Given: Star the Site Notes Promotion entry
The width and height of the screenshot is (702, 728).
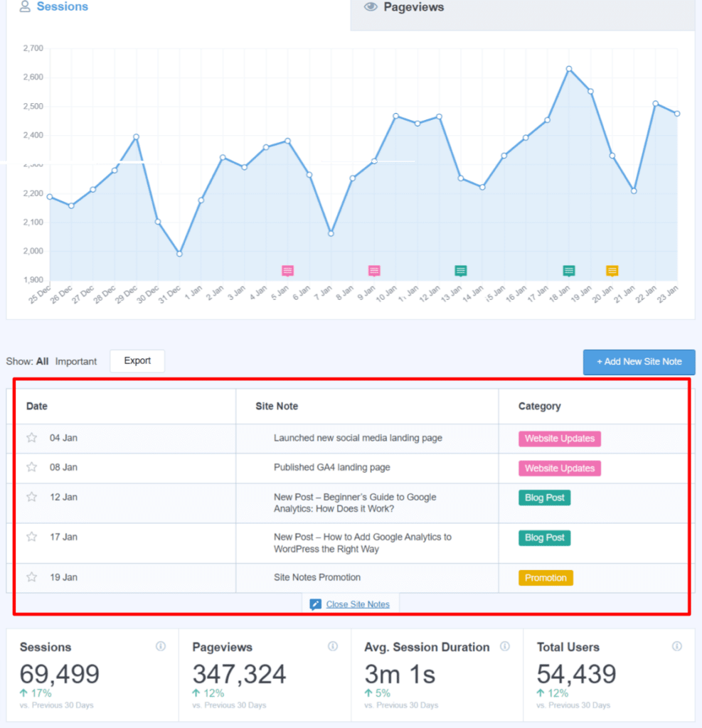Looking at the screenshot, I should coord(31,577).
